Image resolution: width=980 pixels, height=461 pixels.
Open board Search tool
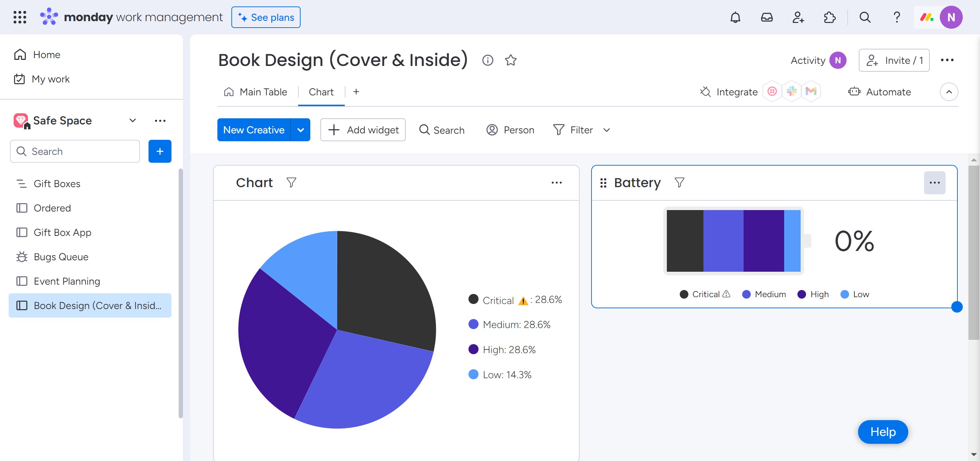(x=441, y=130)
